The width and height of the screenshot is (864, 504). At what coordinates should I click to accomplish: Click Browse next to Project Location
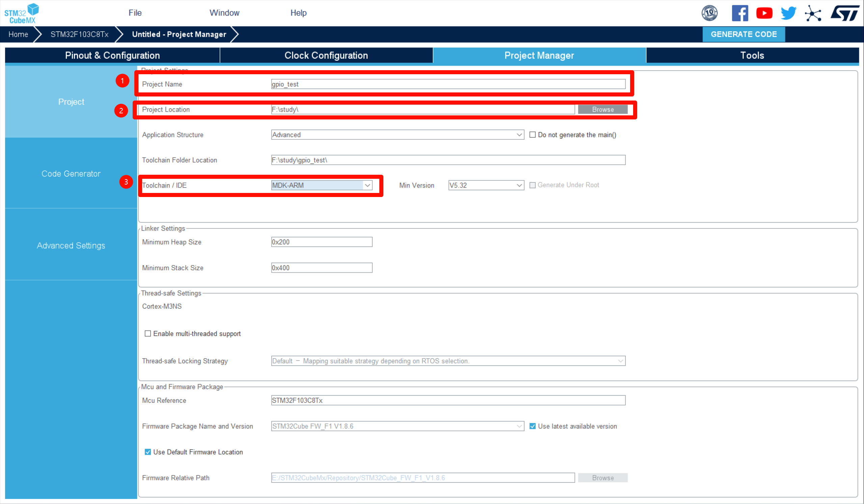point(602,109)
